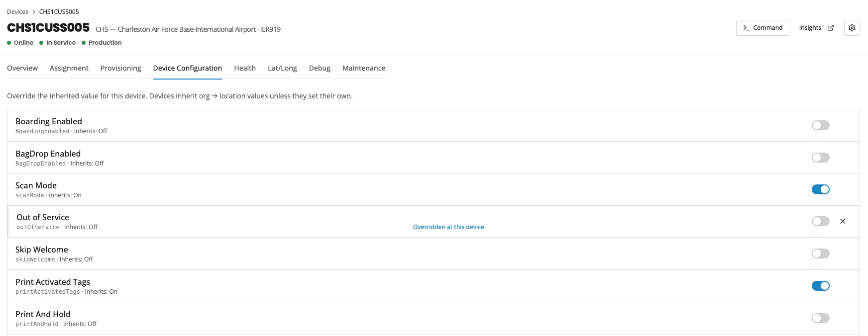
Task: Click the BagDrop Enabled setting name
Action: (48, 154)
